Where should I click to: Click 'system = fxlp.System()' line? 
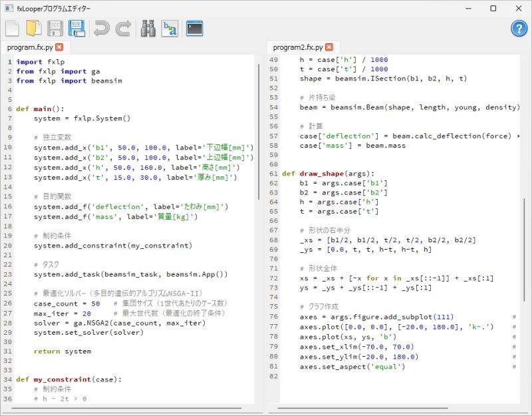[x=82, y=118]
